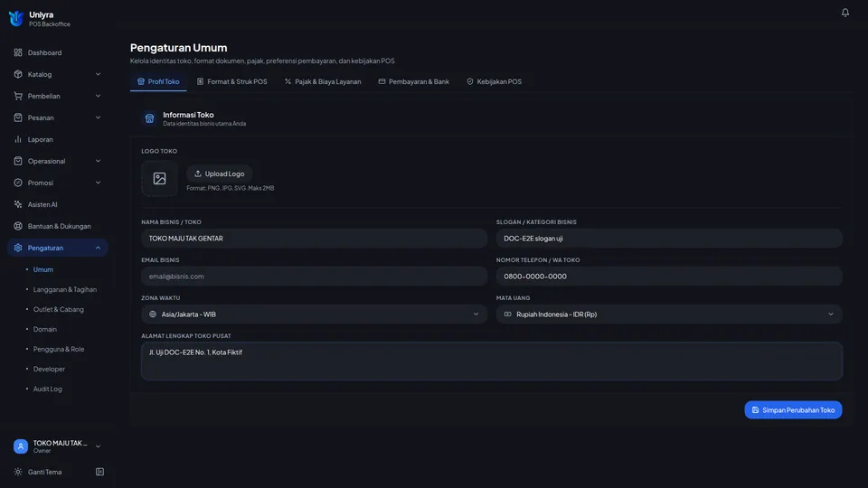This screenshot has height=488, width=868.
Task: Open the Dashboard label in sidebar
Action: (x=45, y=52)
